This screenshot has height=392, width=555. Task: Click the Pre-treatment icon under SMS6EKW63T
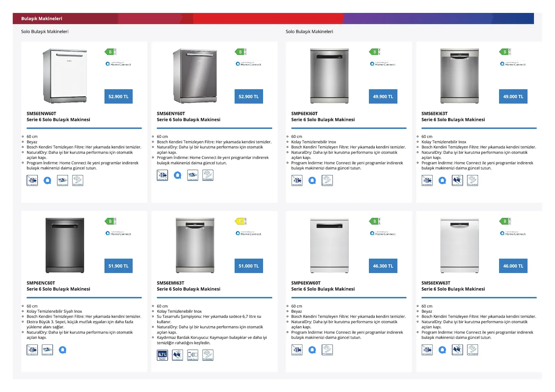pyautogui.click(x=472, y=350)
